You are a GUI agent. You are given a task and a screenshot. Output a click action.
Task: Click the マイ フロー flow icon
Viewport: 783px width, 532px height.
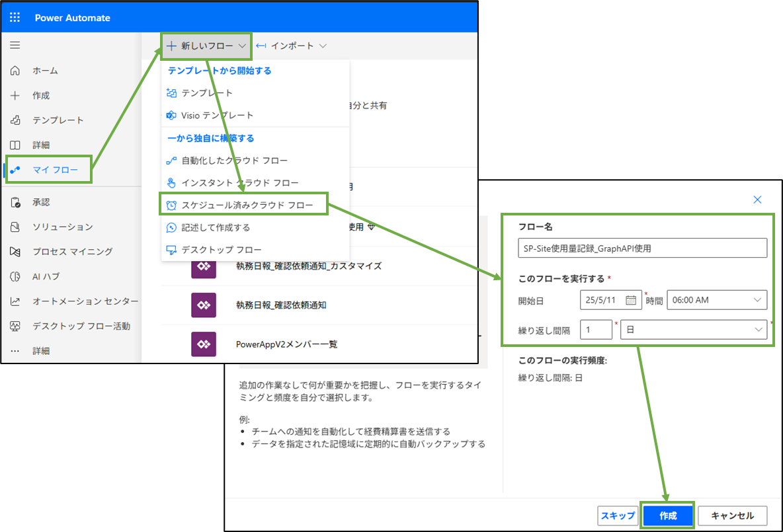15,170
